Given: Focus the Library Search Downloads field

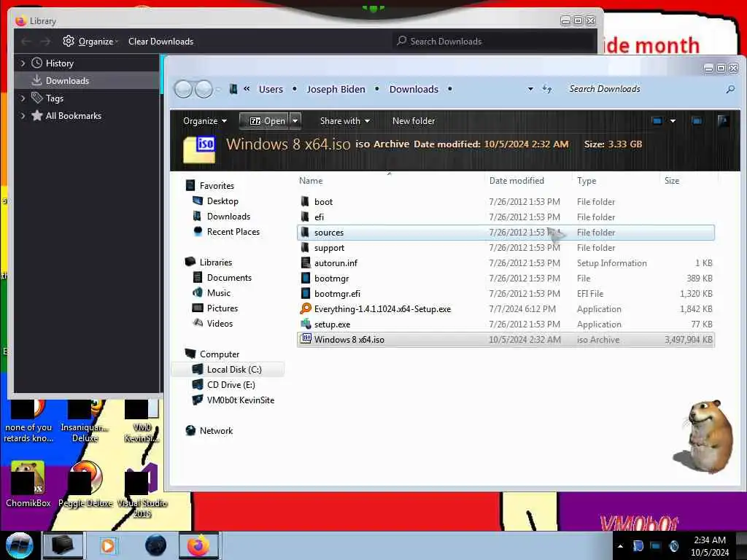Looking at the screenshot, I should coord(495,42).
